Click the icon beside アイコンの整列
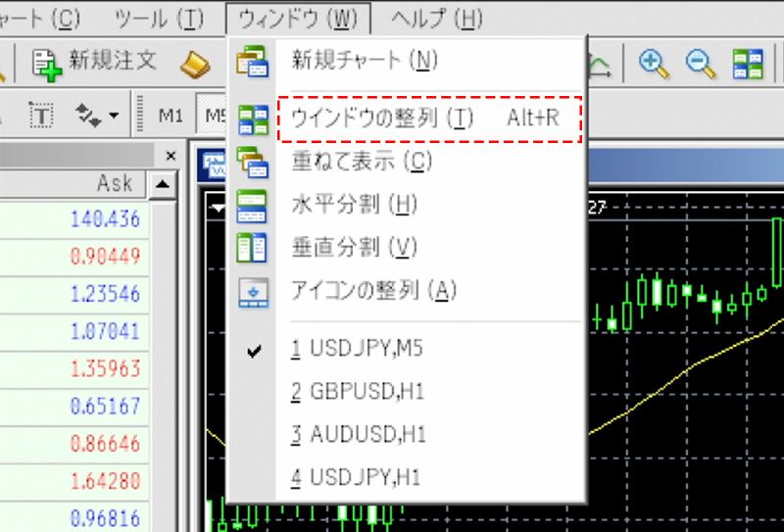Screen dimensions: 784x532 [x=252, y=292]
